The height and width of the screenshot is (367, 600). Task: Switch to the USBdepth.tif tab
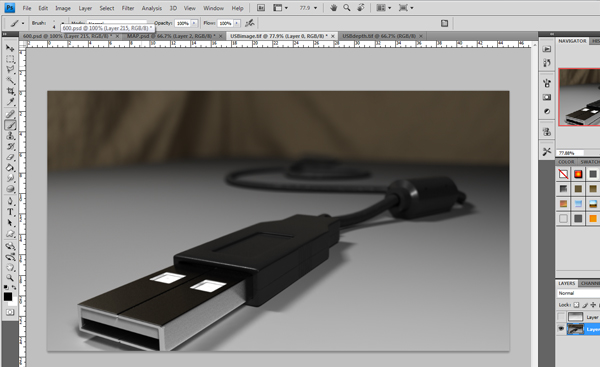tap(379, 36)
